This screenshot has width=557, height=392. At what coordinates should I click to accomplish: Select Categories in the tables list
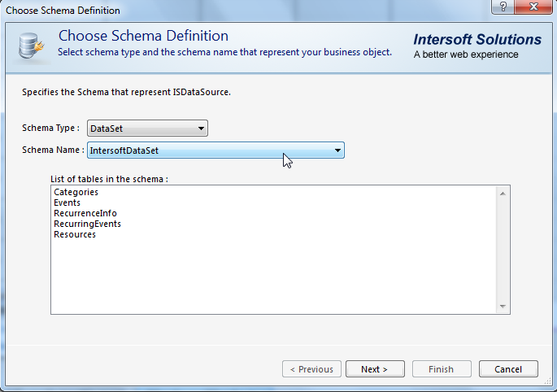tap(76, 192)
